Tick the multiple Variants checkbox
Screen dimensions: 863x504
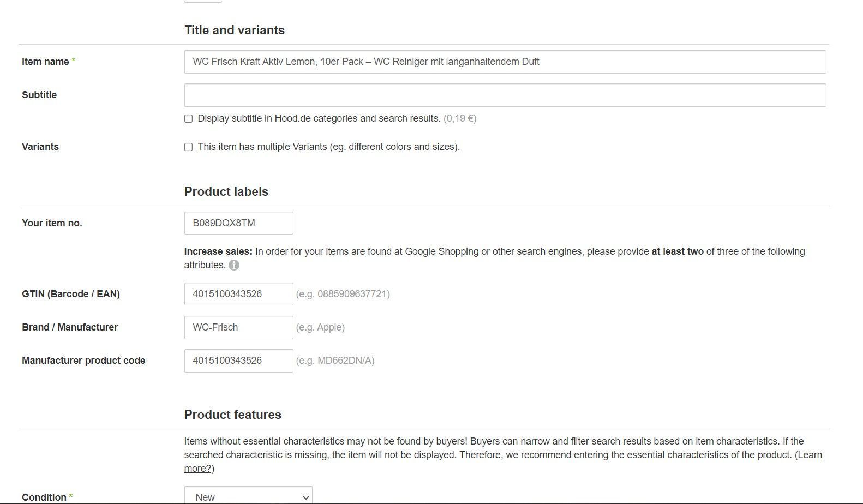coord(189,147)
